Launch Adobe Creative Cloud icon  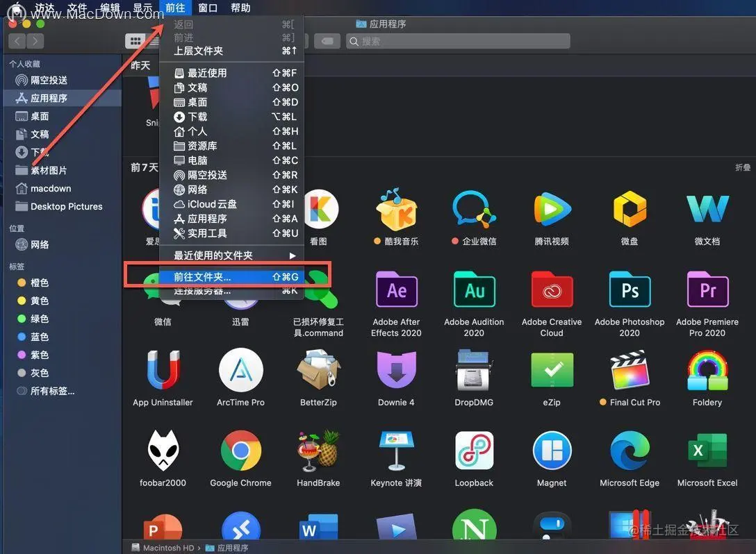(x=552, y=289)
